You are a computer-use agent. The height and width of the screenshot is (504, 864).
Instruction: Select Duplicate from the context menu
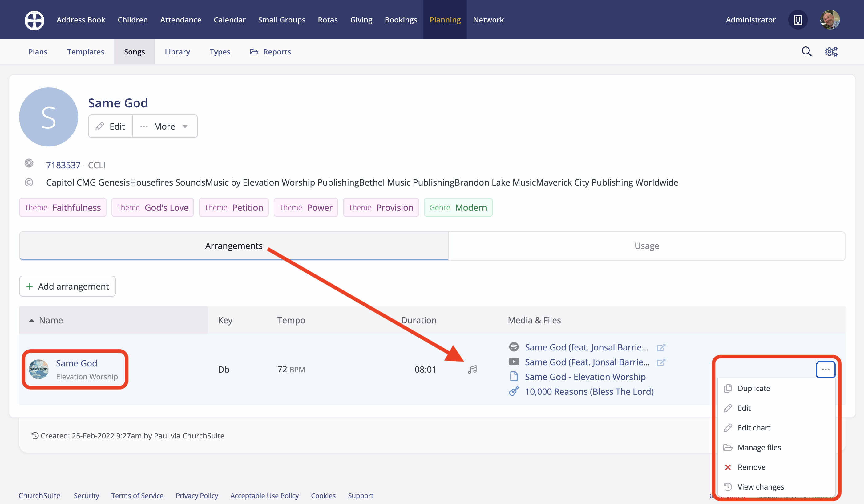click(x=753, y=388)
